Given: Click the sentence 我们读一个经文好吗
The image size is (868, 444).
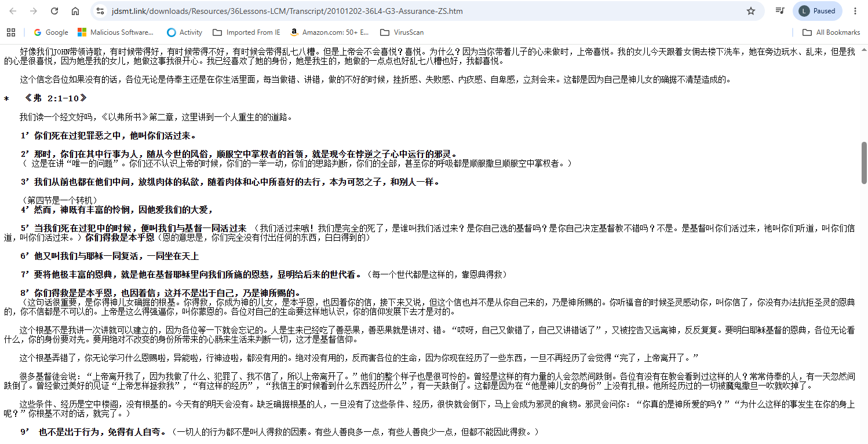Looking at the screenshot, I should click(x=156, y=117).
